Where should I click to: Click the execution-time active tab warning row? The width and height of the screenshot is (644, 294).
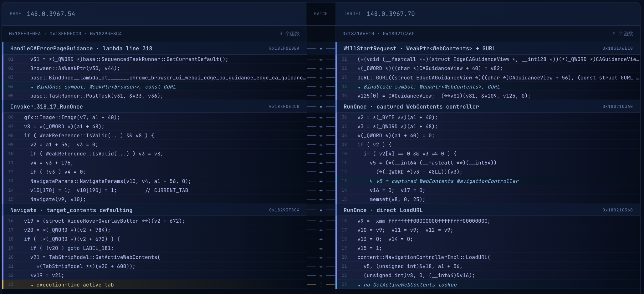coord(155,285)
